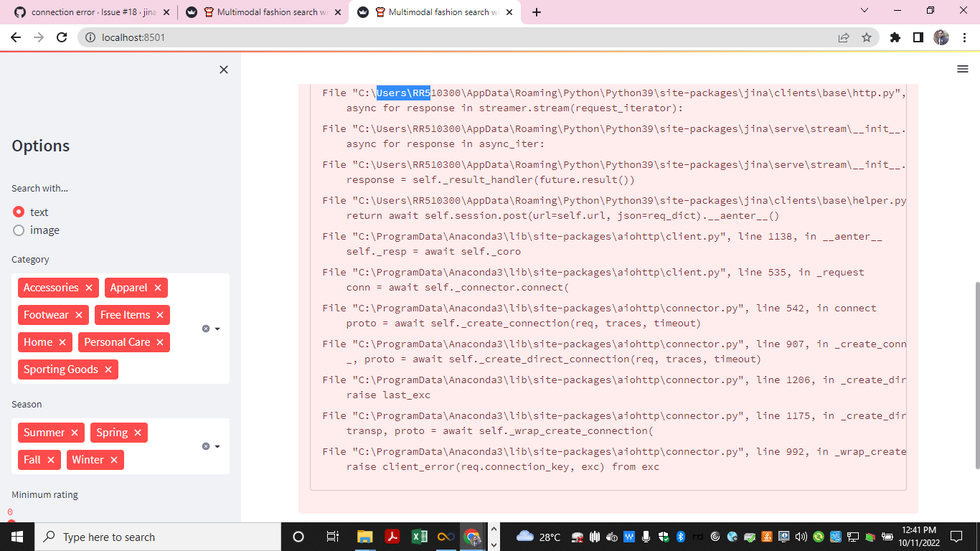Click the Windows taskbar search box
The image size is (980, 551).
(x=156, y=537)
